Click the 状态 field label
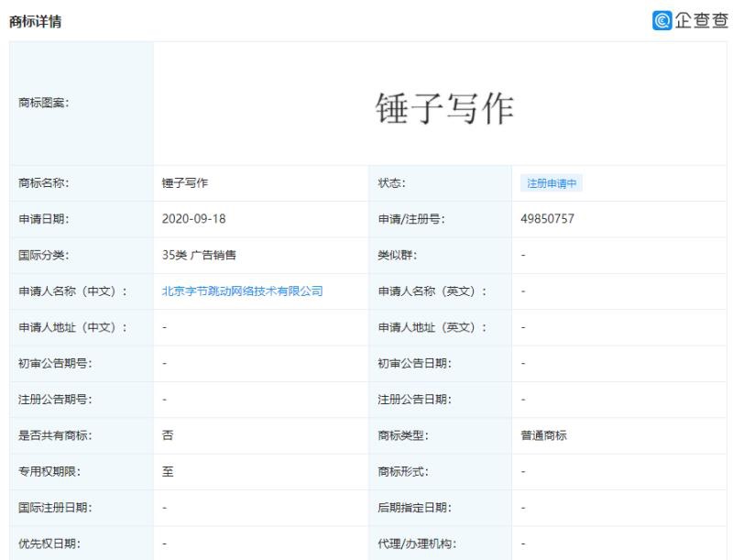The height and width of the screenshot is (560, 733). (393, 183)
